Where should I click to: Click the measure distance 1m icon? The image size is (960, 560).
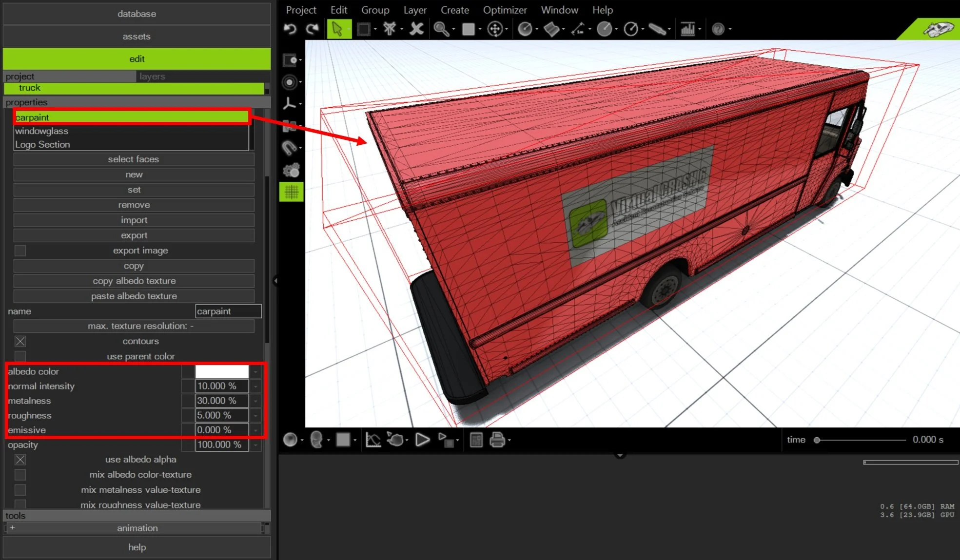578,29
